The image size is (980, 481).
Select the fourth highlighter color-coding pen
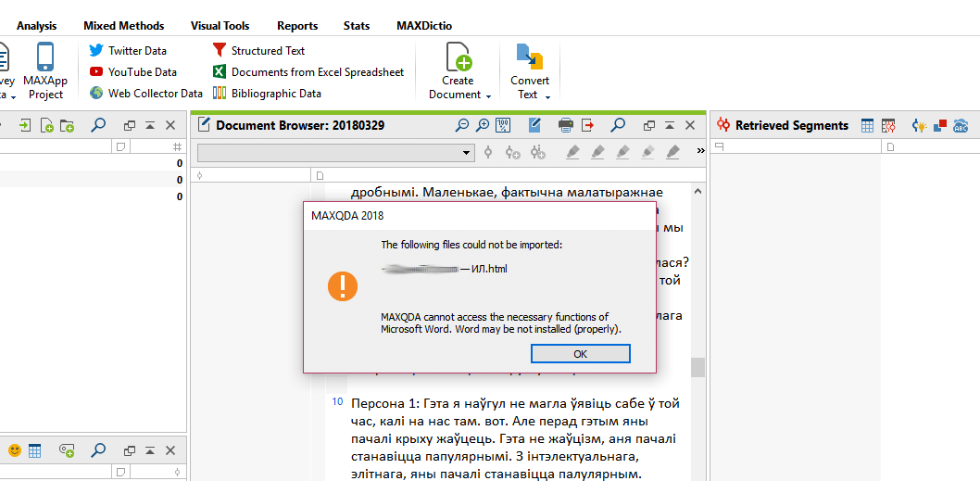point(648,152)
